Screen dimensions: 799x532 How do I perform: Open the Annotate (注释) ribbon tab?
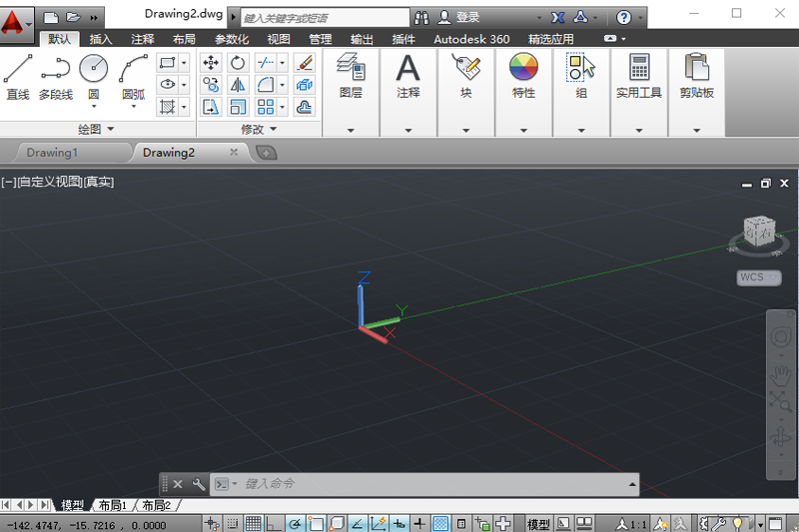[x=142, y=39]
